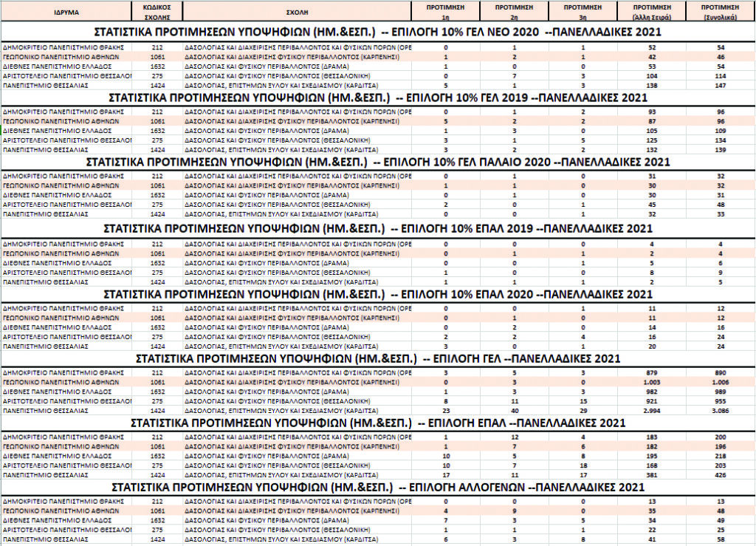This screenshot has height=546, width=756.
Task: Select the ΕΠΙΛΟΓΗ 10% ΓΕΛ 2019 section title
Action: click(x=377, y=98)
